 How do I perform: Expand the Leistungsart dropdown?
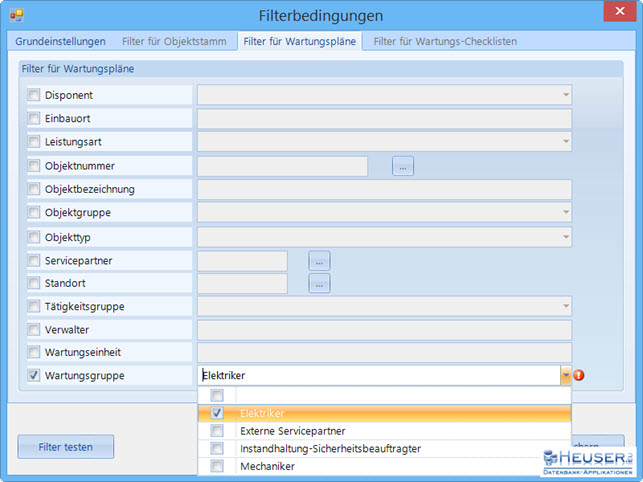[x=565, y=143]
